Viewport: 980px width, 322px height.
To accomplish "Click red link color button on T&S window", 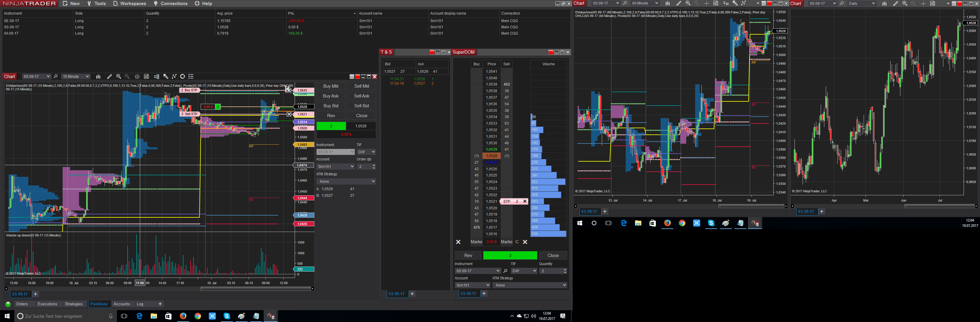I will click(x=432, y=52).
